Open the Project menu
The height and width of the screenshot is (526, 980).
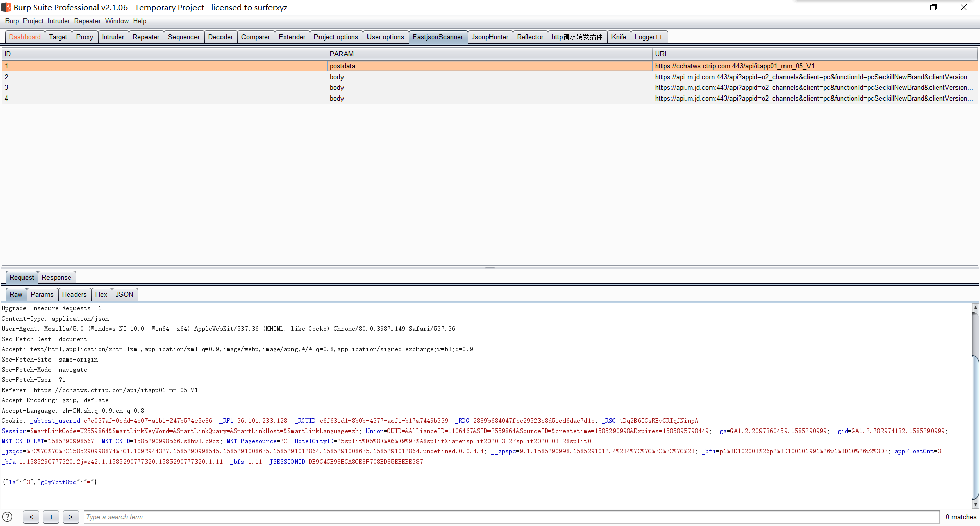[x=33, y=21]
